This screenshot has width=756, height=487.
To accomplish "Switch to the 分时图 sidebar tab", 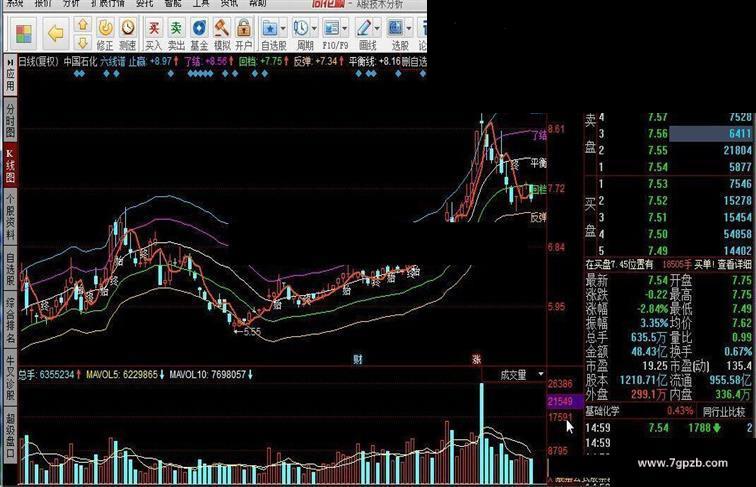I will (x=10, y=121).
